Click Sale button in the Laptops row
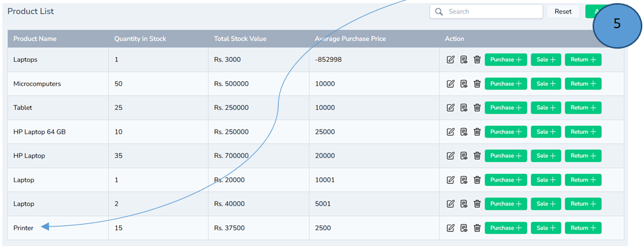The height and width of the screenshot is (251, 644). pyautogui.click(x=545, y=60)
